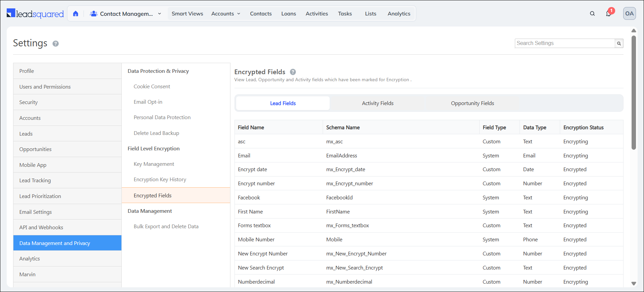Click the LeadSquared logo
The image size is (644, 292).
35,14
